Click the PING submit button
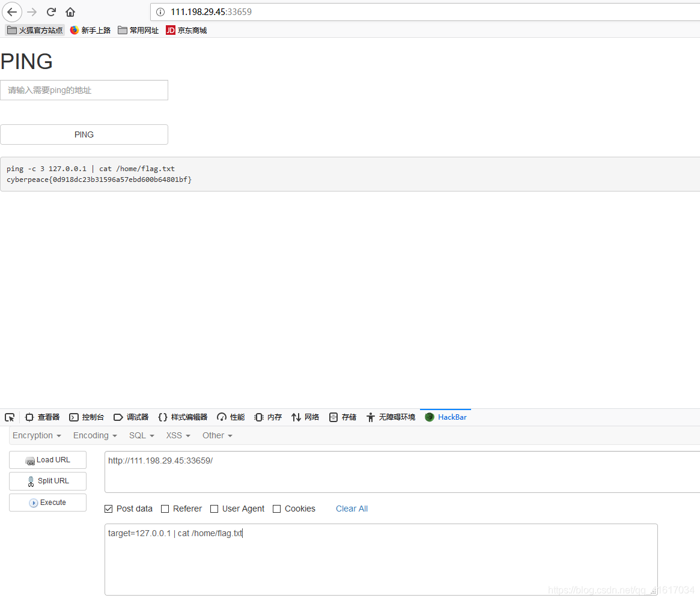 84,134
